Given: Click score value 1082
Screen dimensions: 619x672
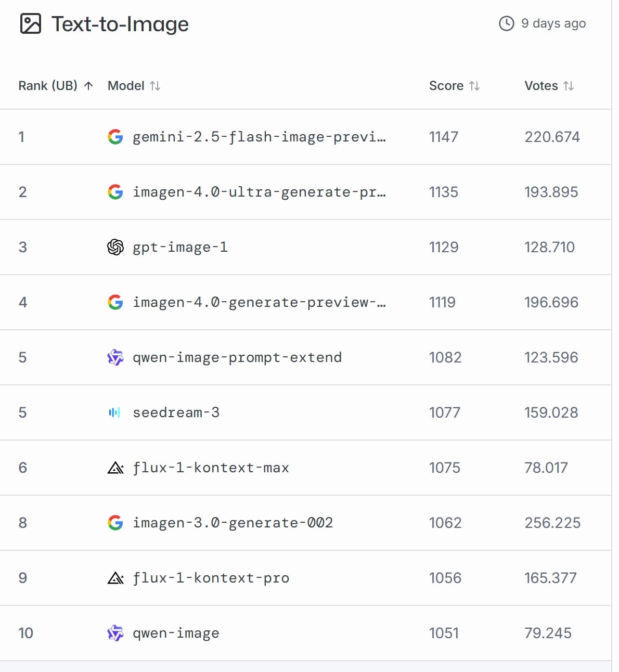Looking at the screenshot, I should (x=445, y=357).
